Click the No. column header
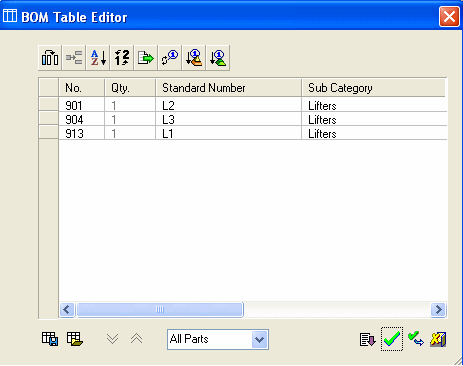 [x=82, y=88]
